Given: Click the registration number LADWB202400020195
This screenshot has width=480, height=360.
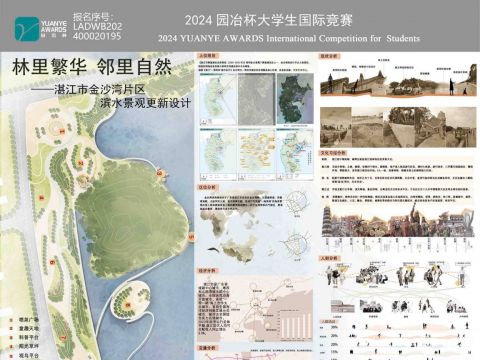Looking at the screenshot, I should (98, 31).
